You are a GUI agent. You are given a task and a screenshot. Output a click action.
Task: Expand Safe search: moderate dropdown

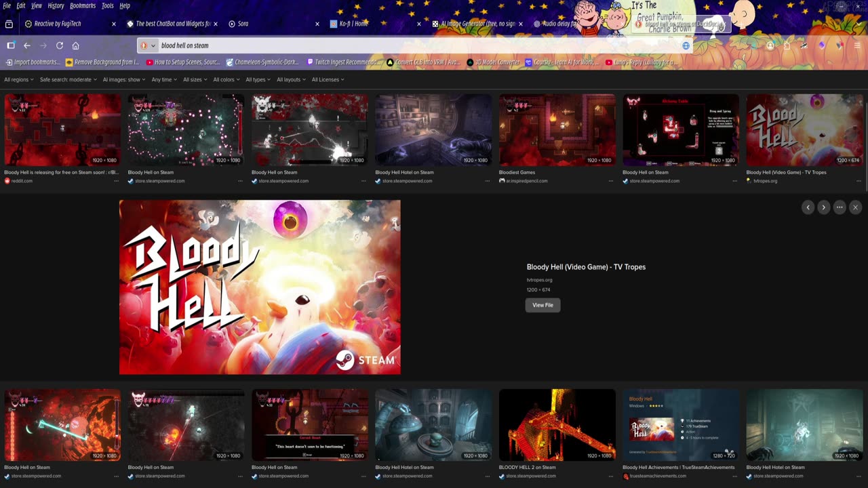pos(68,79)
